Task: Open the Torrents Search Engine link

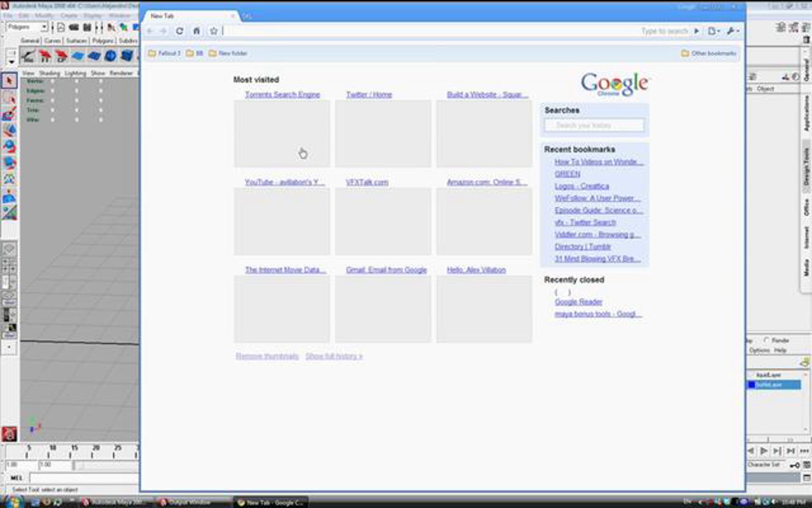Action: [282, 94]
